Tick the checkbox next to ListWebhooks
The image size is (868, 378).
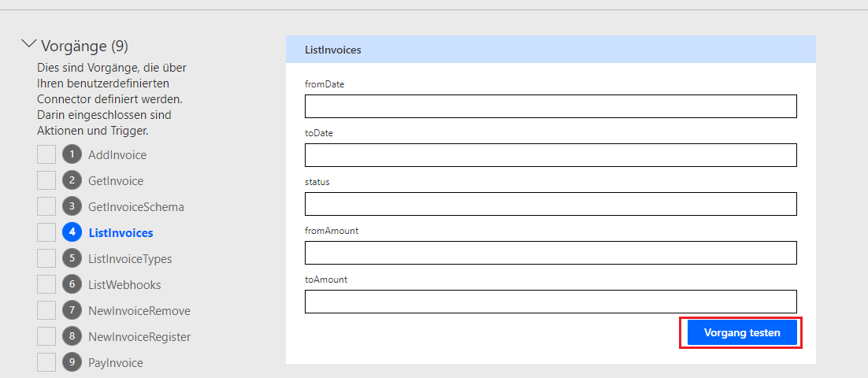(x=46, y=284)
